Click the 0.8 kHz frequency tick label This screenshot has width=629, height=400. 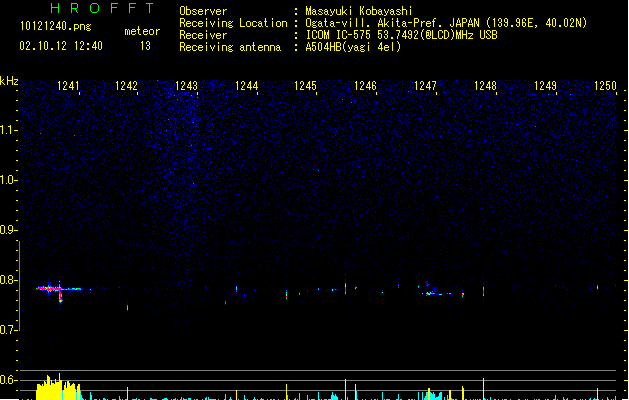coord(8,280)
